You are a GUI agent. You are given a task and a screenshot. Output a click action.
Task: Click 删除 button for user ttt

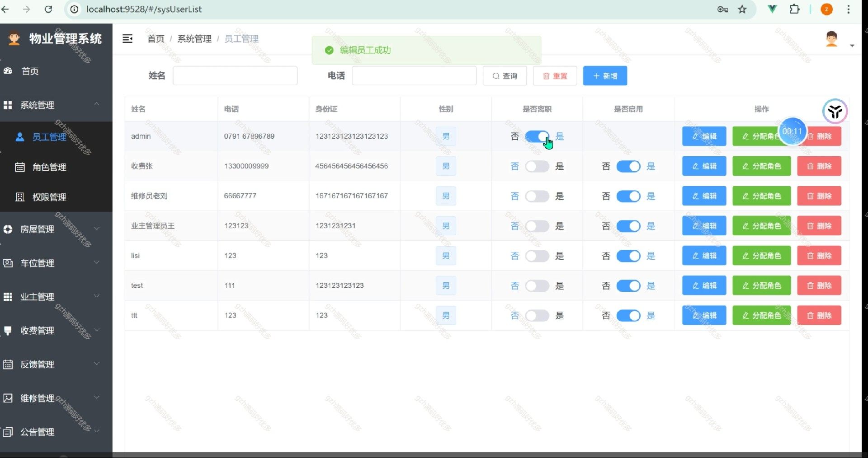click(x=819, y=315)
